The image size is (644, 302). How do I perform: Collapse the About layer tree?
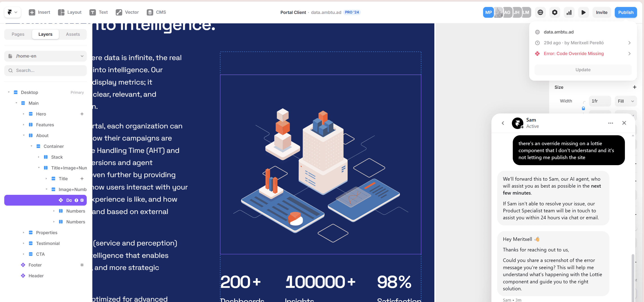point(24,135)
